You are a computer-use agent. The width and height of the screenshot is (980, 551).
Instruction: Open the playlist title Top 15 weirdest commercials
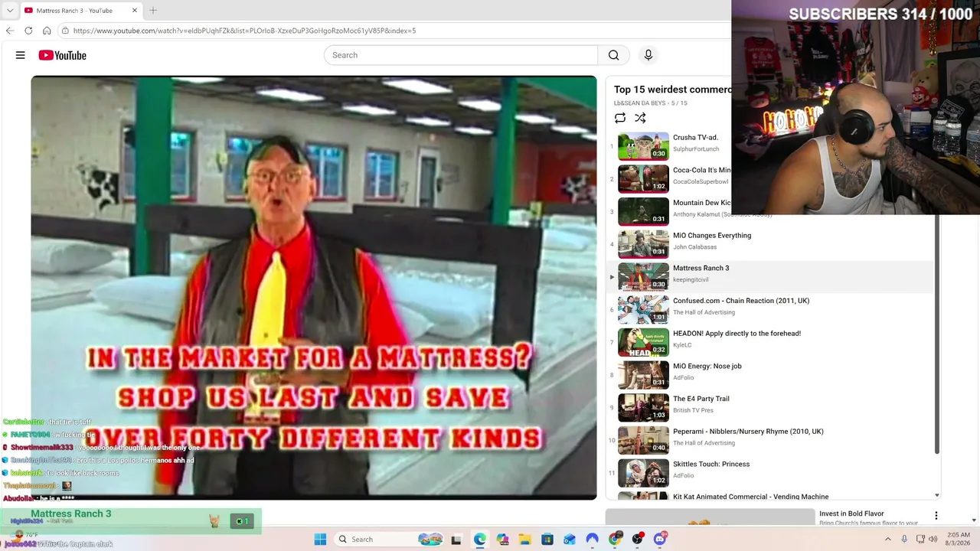coord(673,90)
